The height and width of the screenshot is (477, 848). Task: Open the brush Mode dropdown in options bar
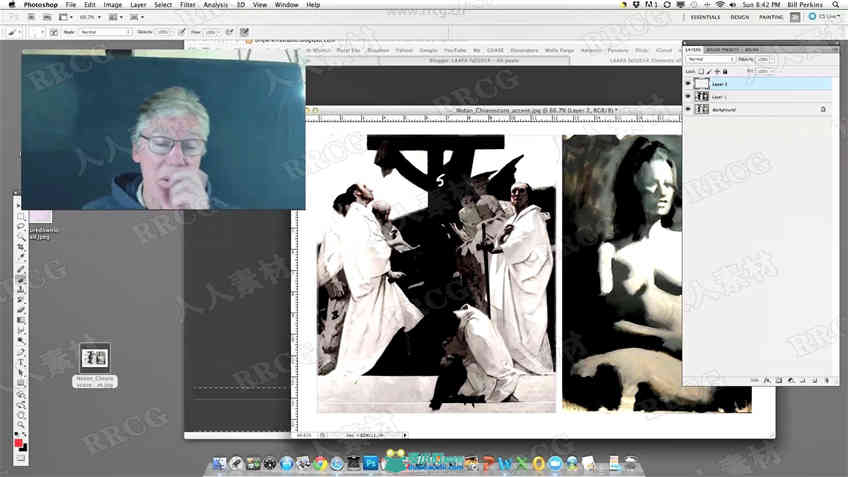tap(105, 32)
